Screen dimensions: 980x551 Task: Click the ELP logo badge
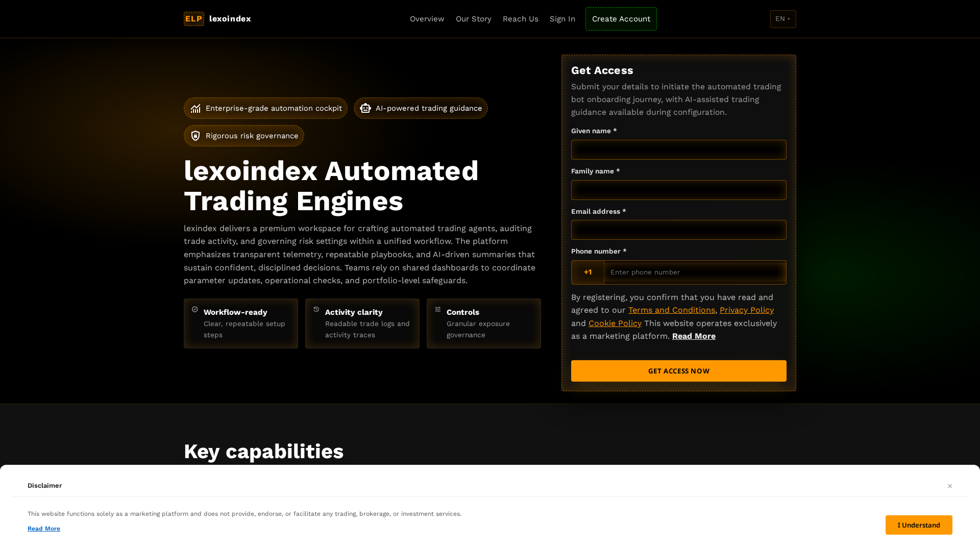tap(194, 19)
